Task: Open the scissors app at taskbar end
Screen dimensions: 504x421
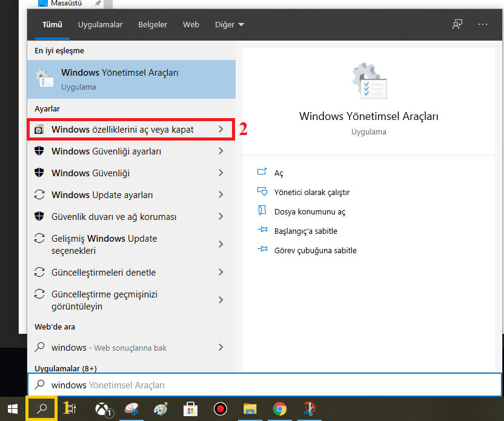Action: click(309, 409)
